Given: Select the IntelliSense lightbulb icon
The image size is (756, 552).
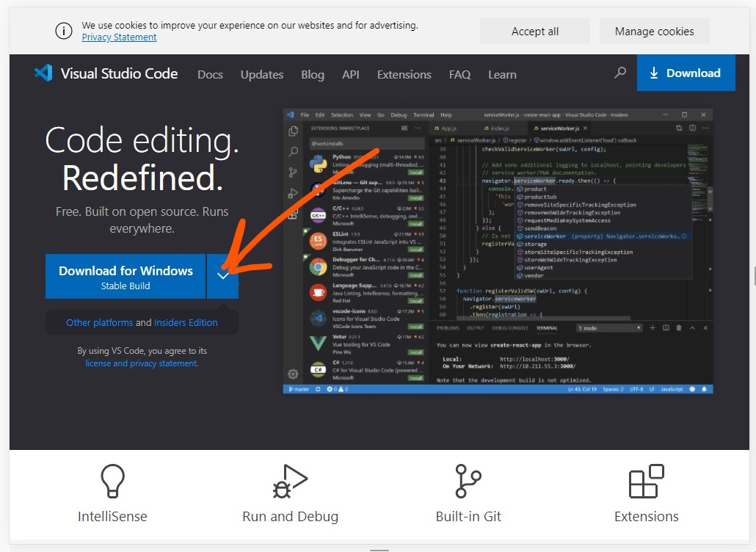Looking at the screenshot, I should tap(112, 481).
